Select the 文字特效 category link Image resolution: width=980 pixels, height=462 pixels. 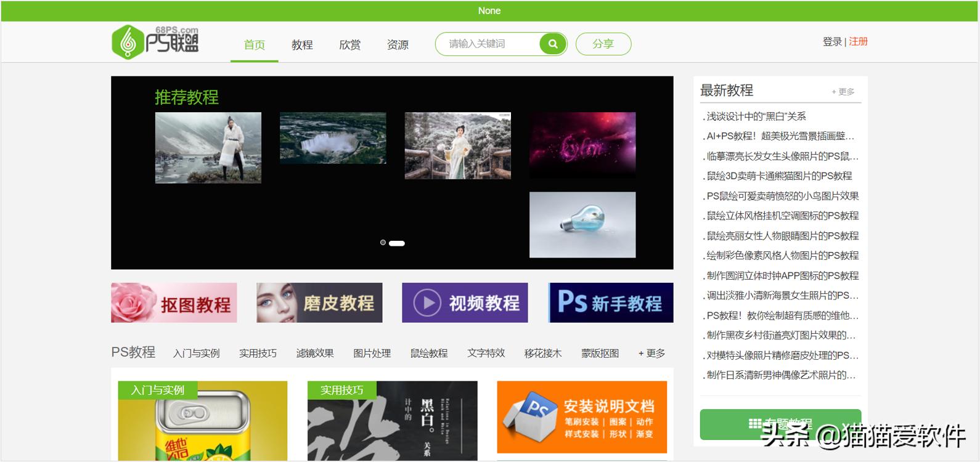486,354
